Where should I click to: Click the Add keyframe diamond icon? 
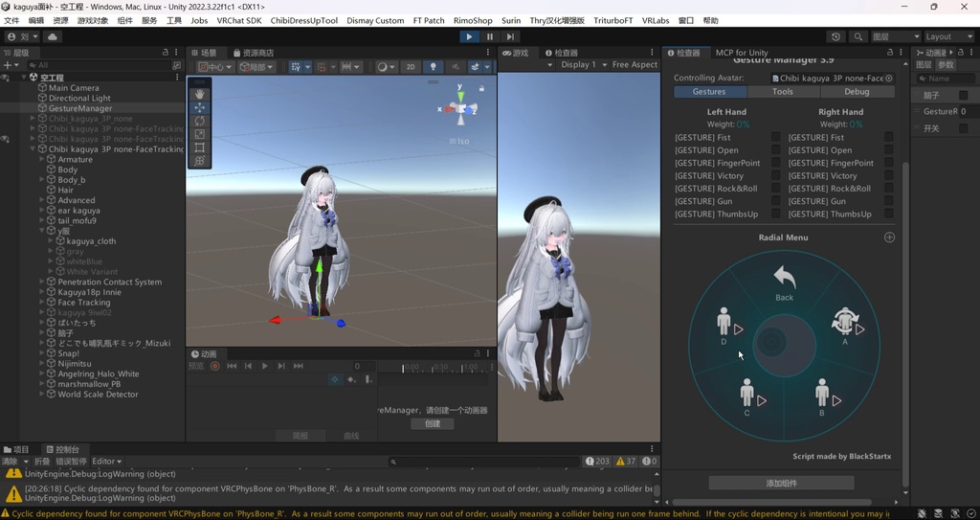click(x=352, y=379)
